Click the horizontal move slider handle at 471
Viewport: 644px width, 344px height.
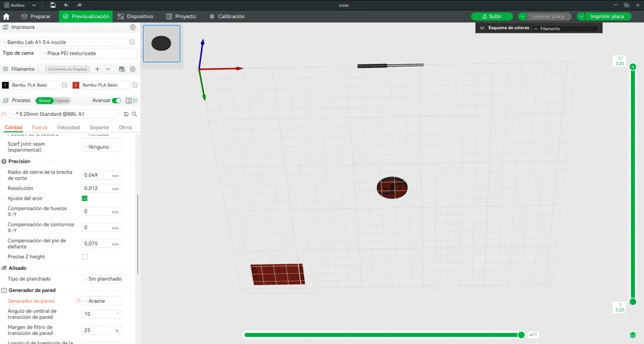(521, 335)
